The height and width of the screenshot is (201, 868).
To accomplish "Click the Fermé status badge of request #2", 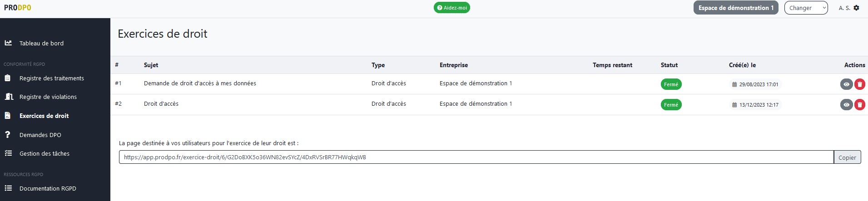I will pyautogui.click(x=671, y=105).
